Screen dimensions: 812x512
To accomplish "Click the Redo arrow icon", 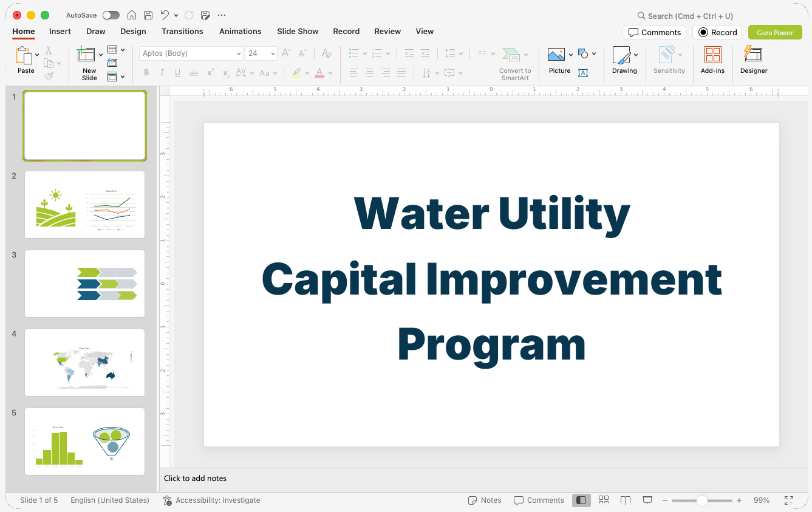I will [188, 15].
